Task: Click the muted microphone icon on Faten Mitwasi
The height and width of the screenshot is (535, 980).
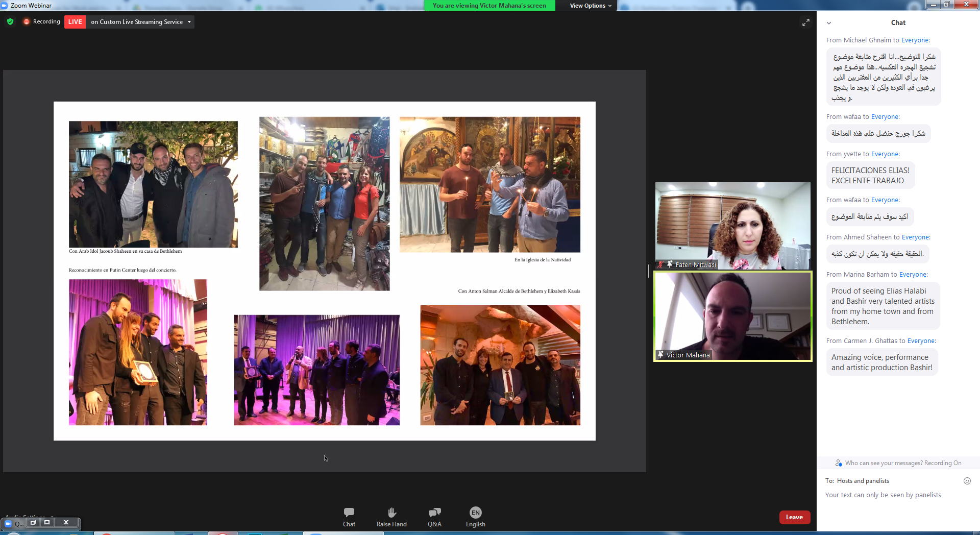Action: (x=660, y=264)
